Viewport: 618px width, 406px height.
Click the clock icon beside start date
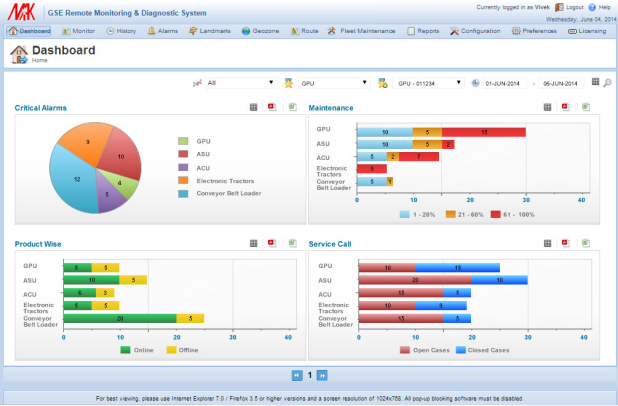(x=475, y=83)
